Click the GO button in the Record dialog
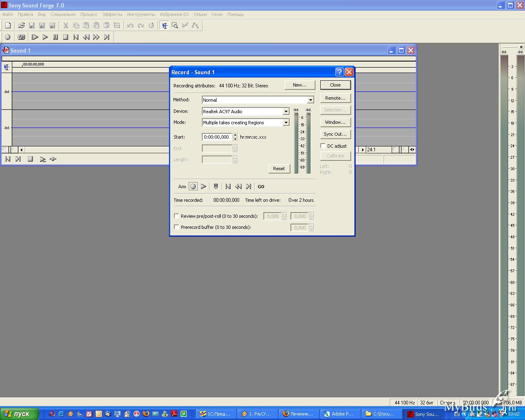The image size is (525, 420). coord(261,187)
